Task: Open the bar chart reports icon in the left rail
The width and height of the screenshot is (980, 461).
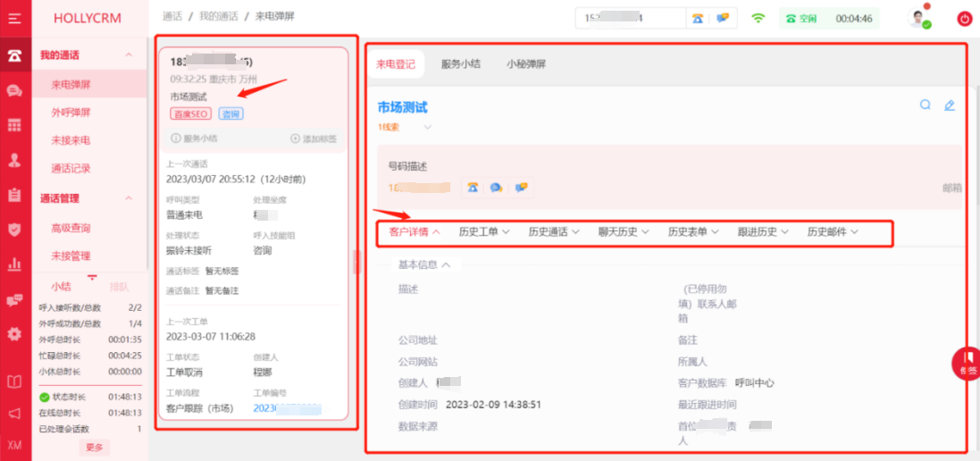Action: click(x=15, y=264)
